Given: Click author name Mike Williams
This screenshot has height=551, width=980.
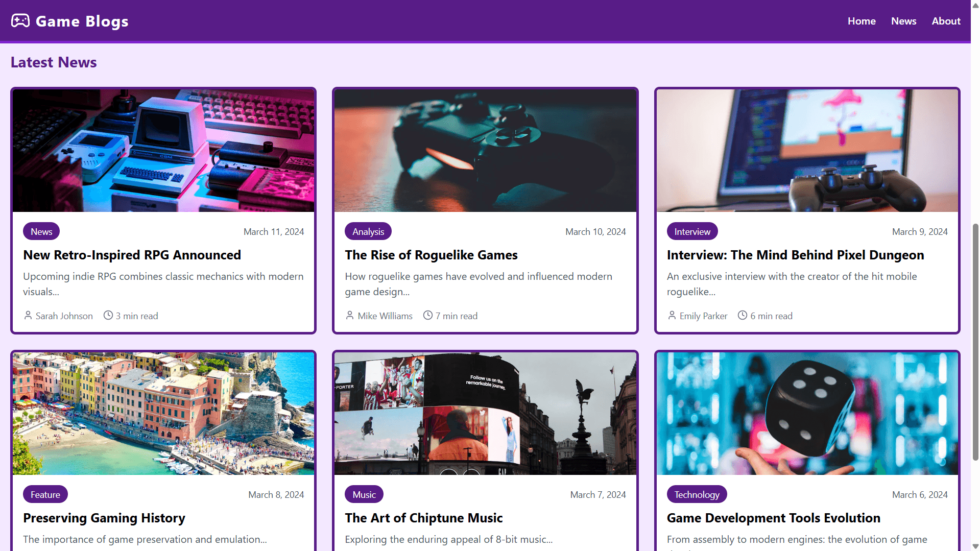Looking at the screenshot, I should [385, 316].
